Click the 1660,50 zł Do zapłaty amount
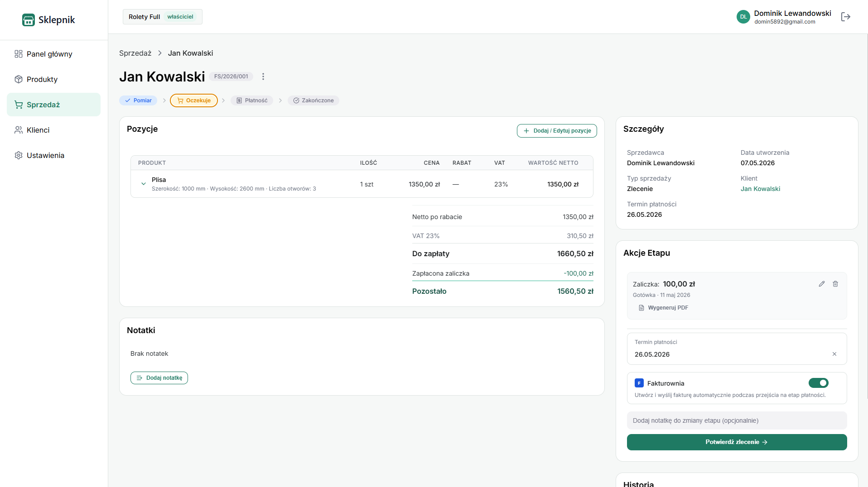This screenshot has height=487, width=868. click(575, 253)
